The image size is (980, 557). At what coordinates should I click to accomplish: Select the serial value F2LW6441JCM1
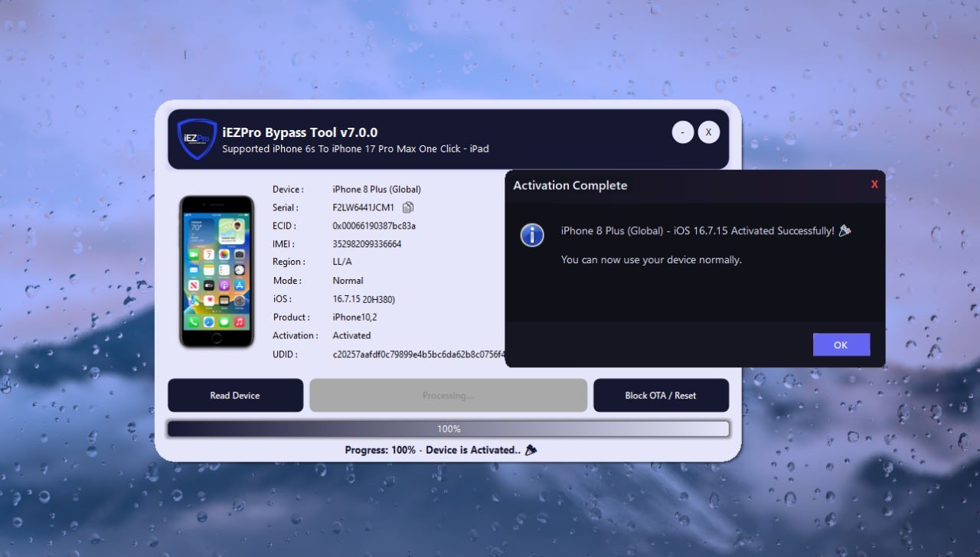coord(364,207)
